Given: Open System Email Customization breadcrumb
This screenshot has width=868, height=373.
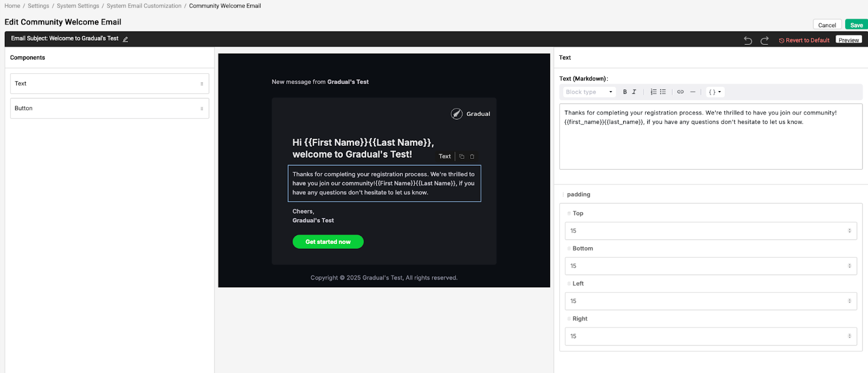Looking at the screenshot, I should pos(144,6).
